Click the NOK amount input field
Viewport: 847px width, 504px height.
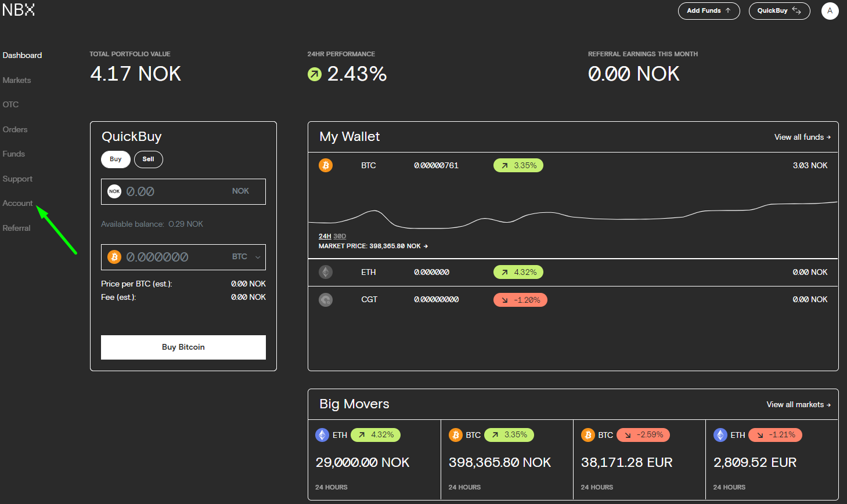click(174, 191)
